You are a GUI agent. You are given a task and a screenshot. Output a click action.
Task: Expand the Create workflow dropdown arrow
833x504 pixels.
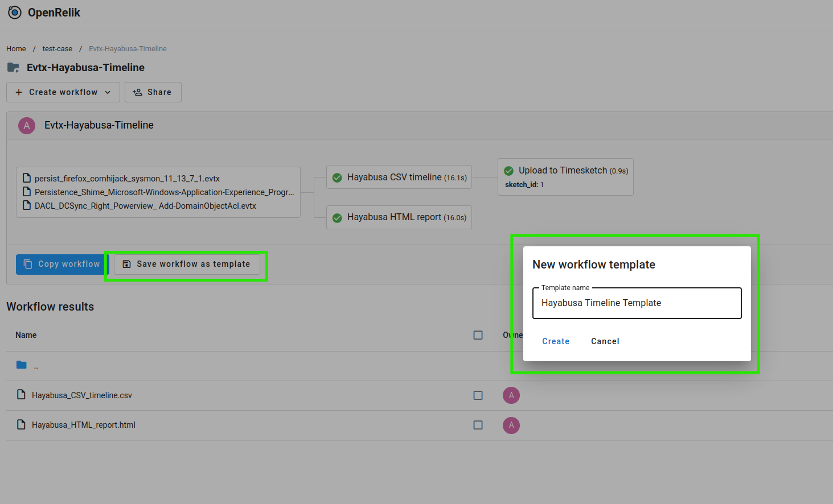tap(108, 92)
